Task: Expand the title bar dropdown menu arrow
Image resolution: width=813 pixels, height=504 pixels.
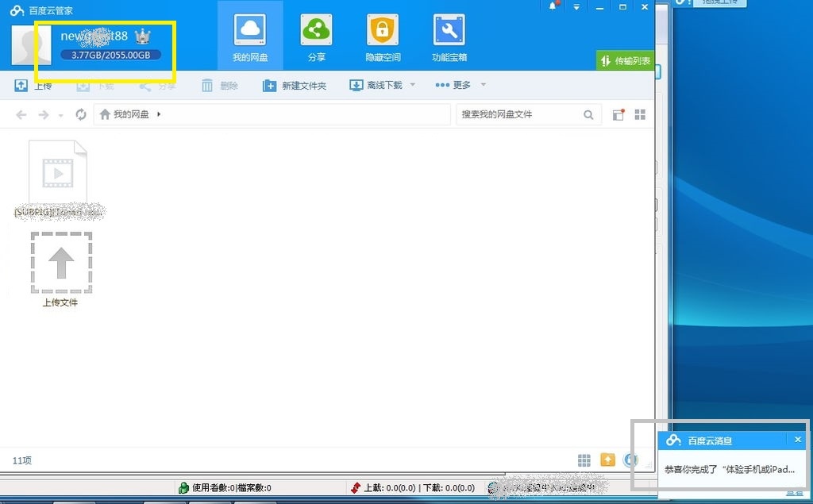Action: pyautogui.click(x=576, y=7)
